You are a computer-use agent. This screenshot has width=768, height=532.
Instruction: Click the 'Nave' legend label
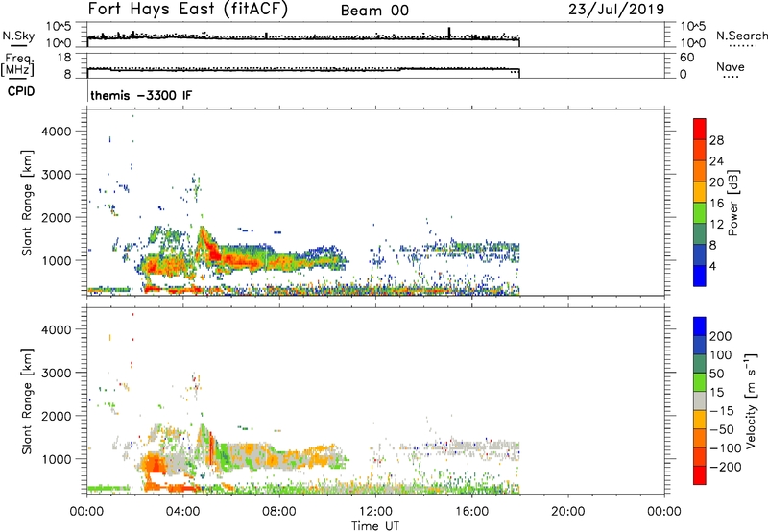tap(731, 66)
